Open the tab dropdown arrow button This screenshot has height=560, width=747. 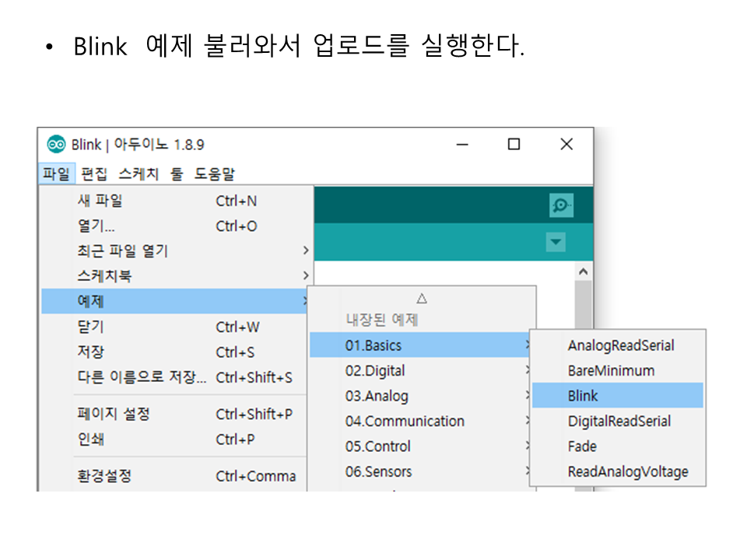point(556,242)
